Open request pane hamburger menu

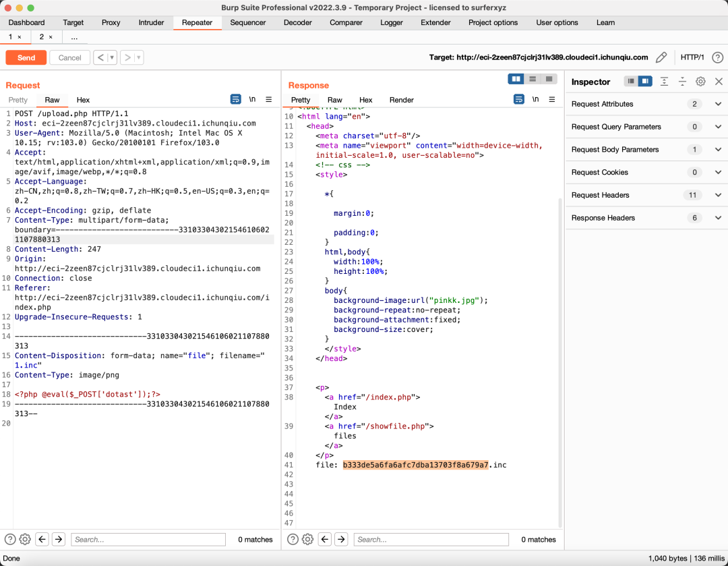[269, 99]
